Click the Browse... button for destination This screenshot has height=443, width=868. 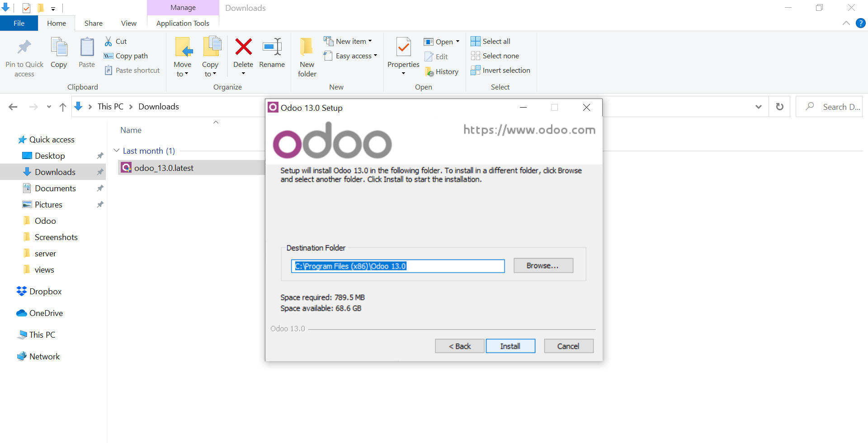[543, 265]
